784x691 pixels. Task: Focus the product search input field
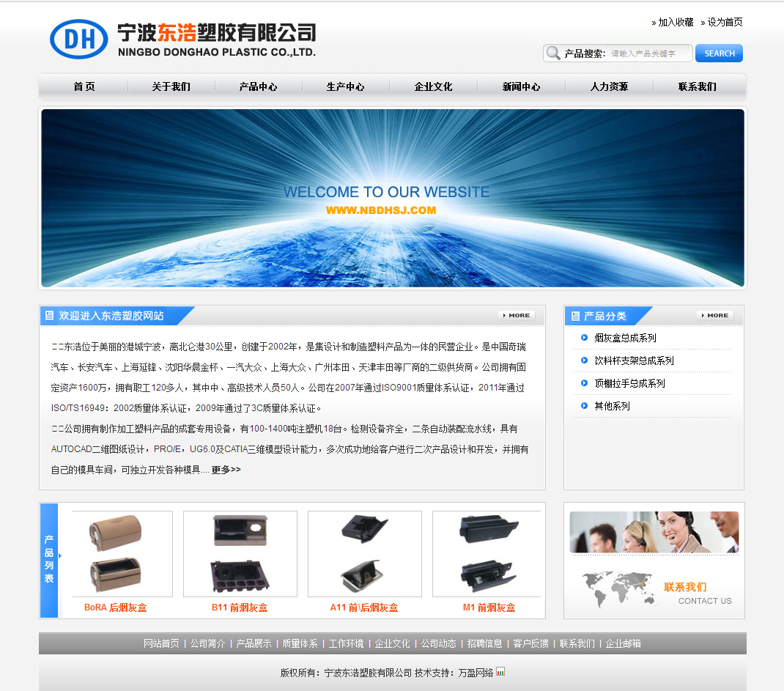click(648, 53)
